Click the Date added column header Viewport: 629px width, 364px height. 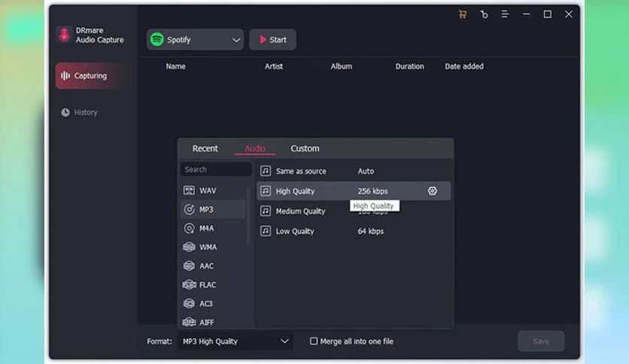click(464, 66)
